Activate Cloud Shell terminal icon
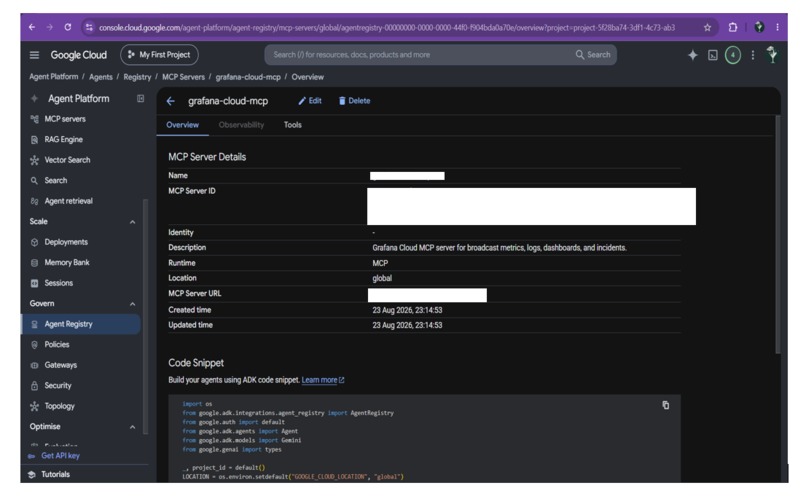This screenshot has width=806, height=504. pos(713,55)
